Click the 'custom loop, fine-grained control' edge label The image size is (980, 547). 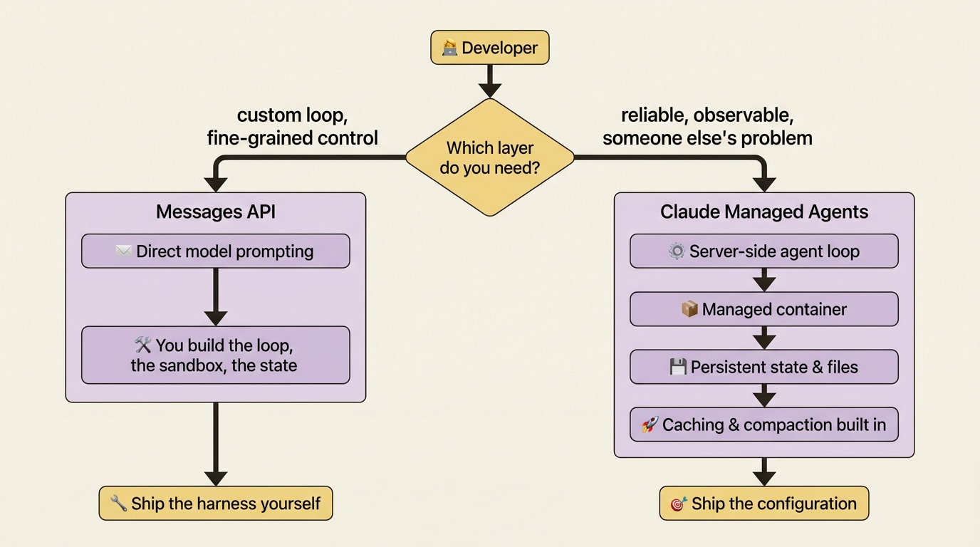pos(293,126)
